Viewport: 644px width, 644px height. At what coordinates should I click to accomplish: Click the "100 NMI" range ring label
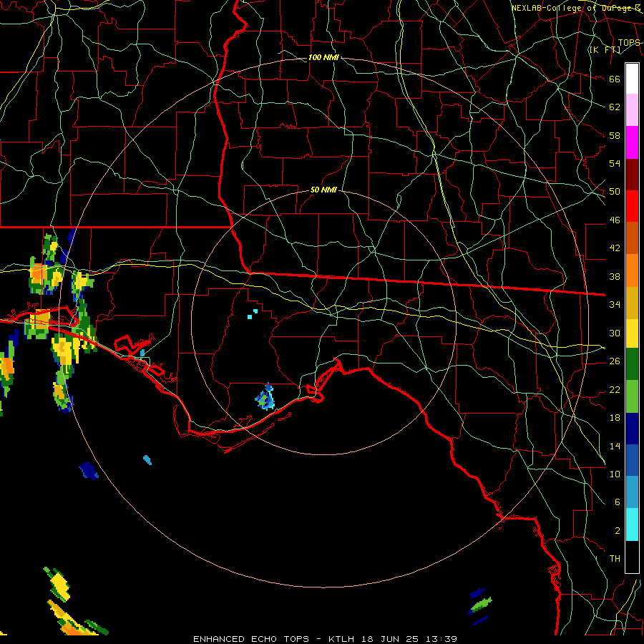tap(323, 57)
